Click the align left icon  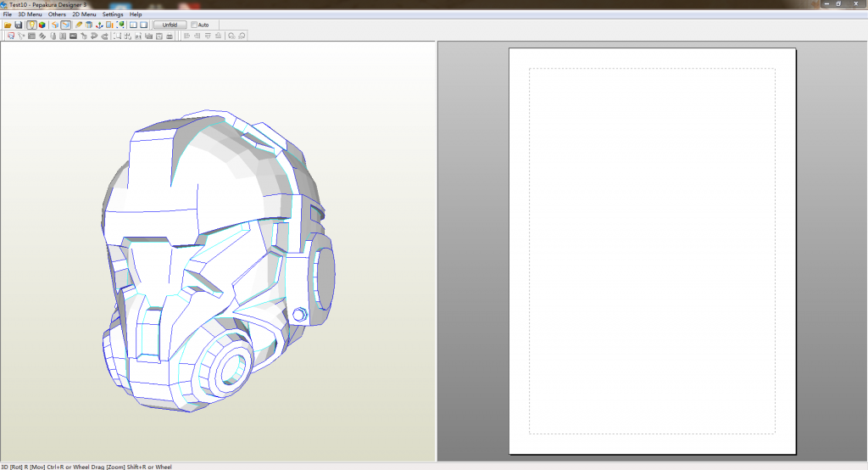point(186,36)
